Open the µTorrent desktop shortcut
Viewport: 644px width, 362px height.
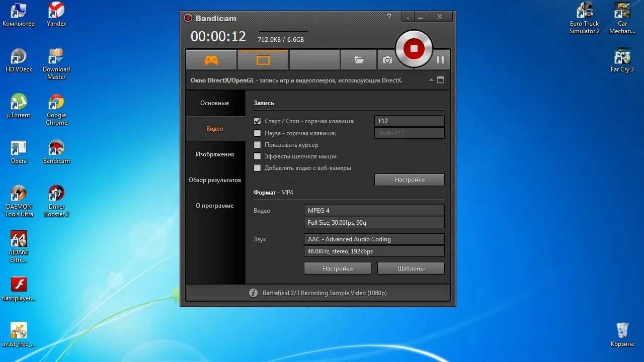19,107
